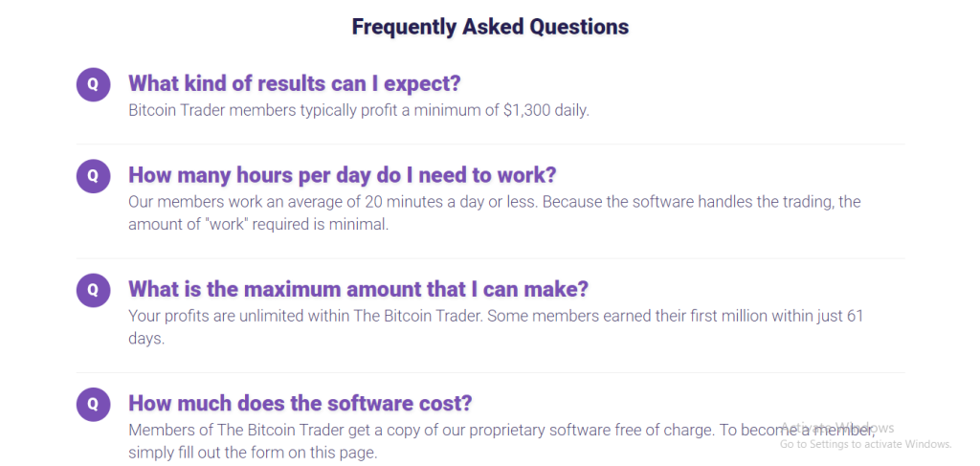Click the Frequently Asked Questions title

coord(490,27)
